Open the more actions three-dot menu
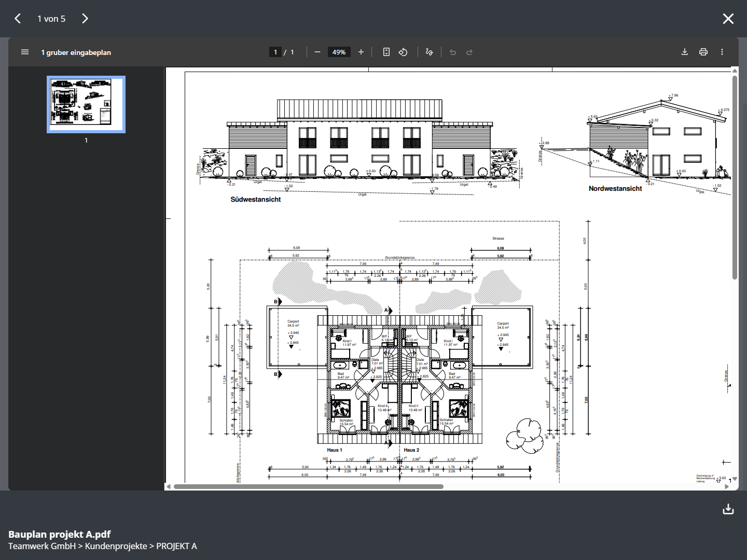This screenshot has width=747, height=560. coord(722,52)
